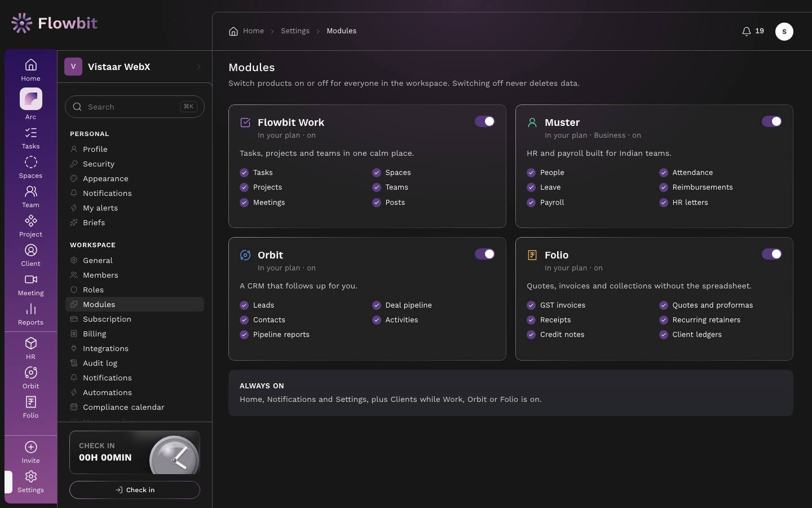This screenshot has width=812, height=508.
Task: Click Modules breadcrumb text
Action: click(341, 31)
